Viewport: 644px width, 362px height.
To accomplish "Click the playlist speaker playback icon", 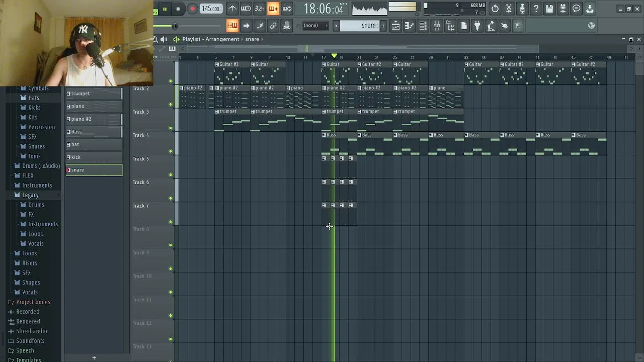I will (x=164, y=39).
